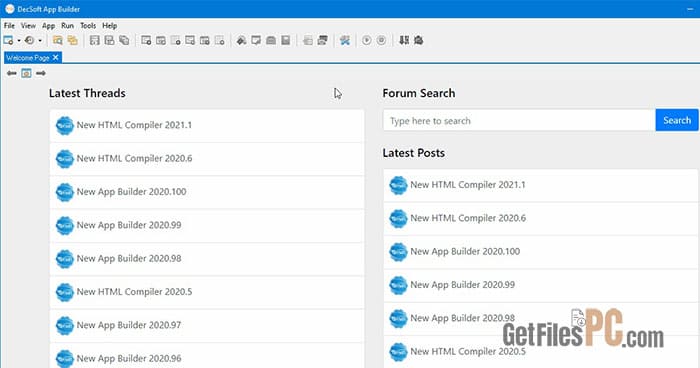Viewport: 700px width, 368px height.
Task: Open New App Builder 2020.99 in Latest Threads
Action: [x=207, y=226]
